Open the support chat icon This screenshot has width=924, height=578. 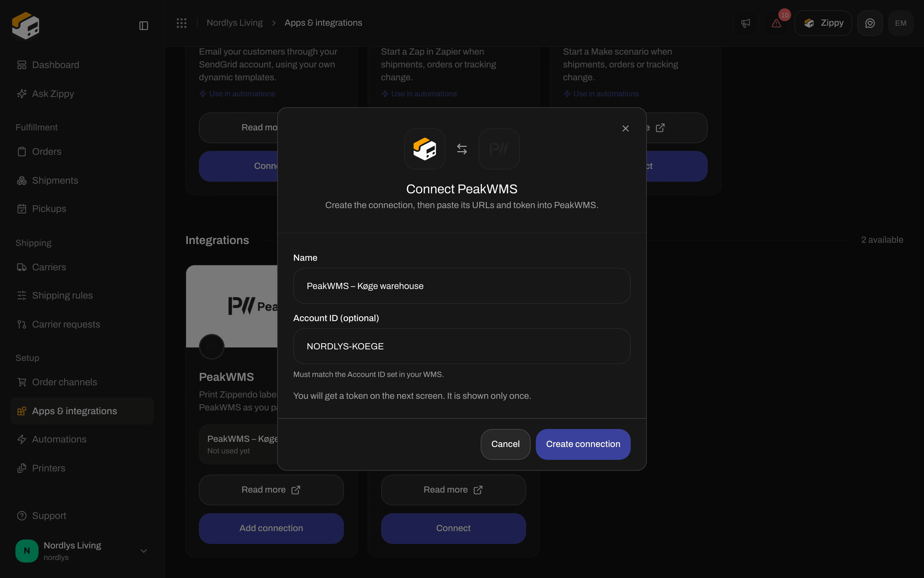[870, 23]
